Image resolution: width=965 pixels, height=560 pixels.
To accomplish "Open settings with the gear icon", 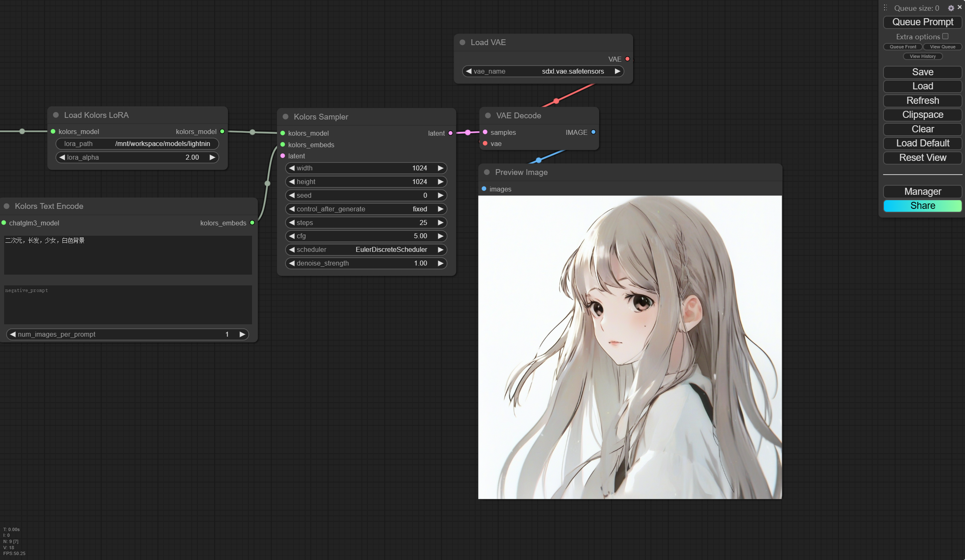I will (x=951, y=8).
